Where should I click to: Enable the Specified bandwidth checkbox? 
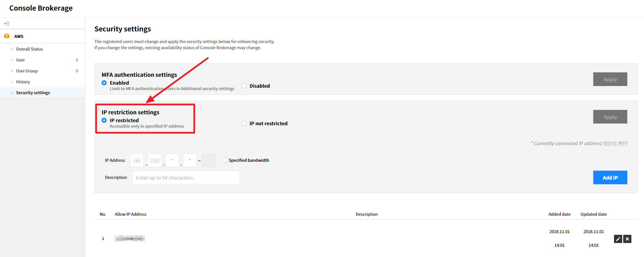click(x=224, y=160)
